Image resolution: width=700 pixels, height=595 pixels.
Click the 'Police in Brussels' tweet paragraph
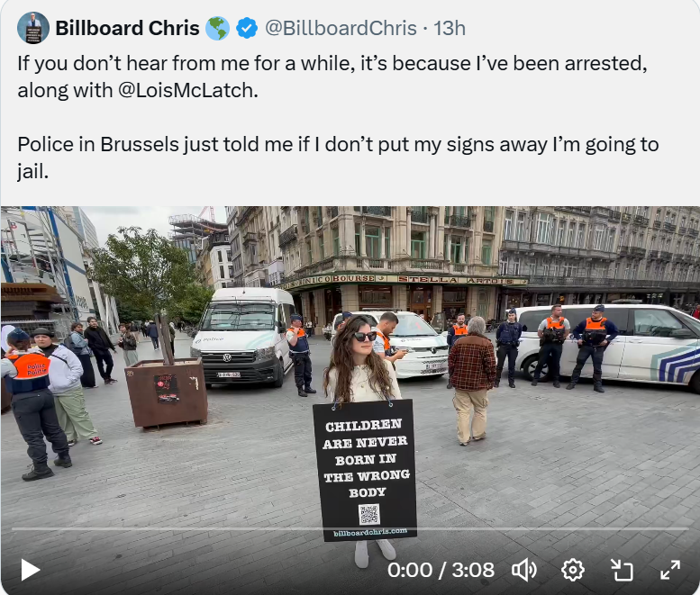(338, 158)
